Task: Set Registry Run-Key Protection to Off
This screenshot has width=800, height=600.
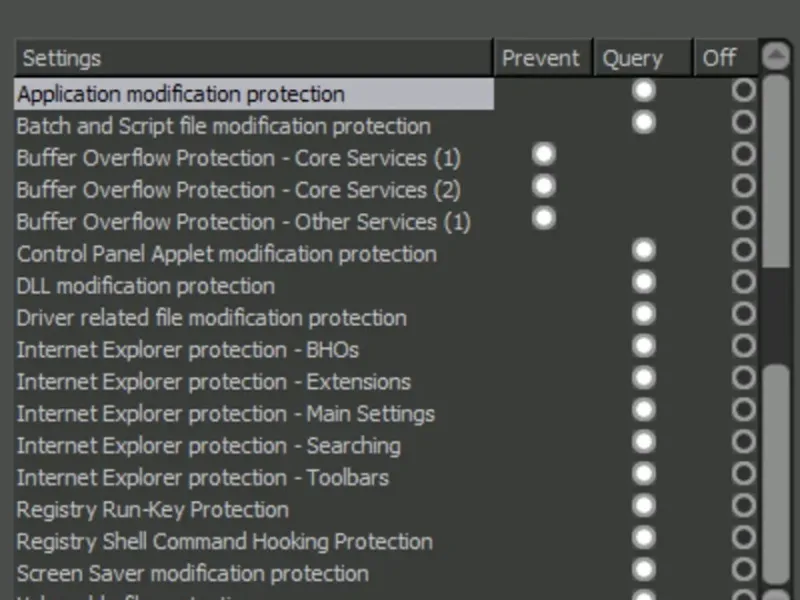Action: coord(743,506)
